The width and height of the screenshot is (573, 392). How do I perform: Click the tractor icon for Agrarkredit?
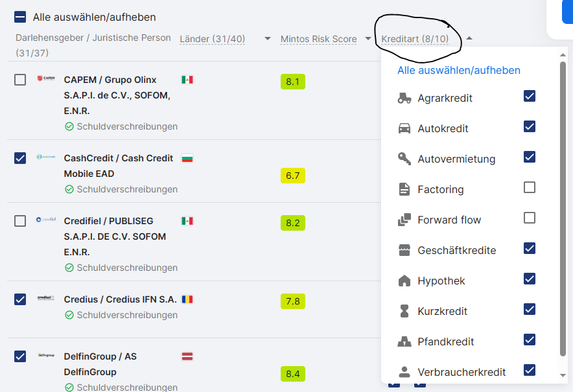coord(404,98)
